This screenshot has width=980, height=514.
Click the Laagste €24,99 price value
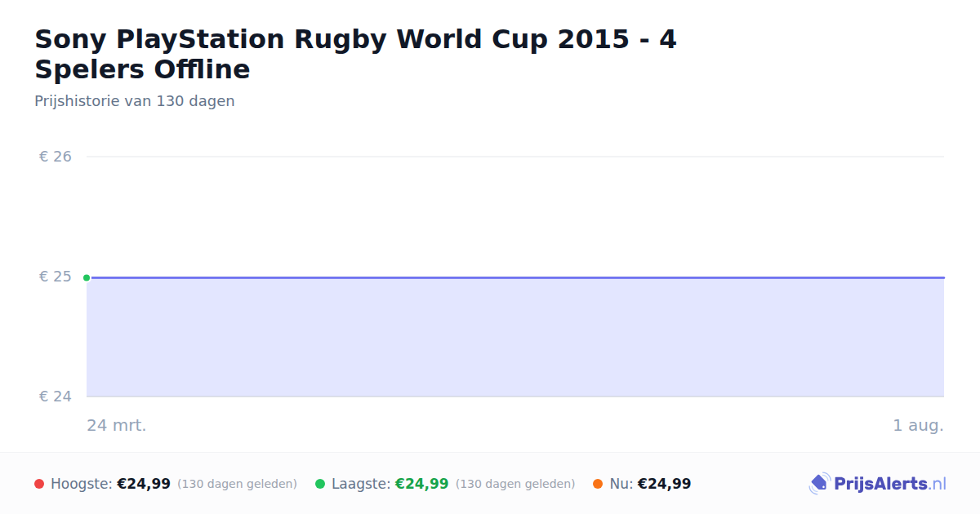pyautogui.click(x=422, y=484)
